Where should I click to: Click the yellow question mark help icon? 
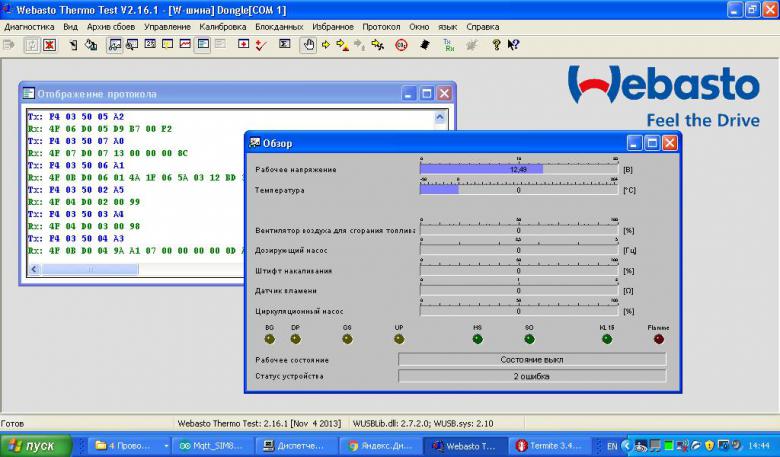pos(496,45)
